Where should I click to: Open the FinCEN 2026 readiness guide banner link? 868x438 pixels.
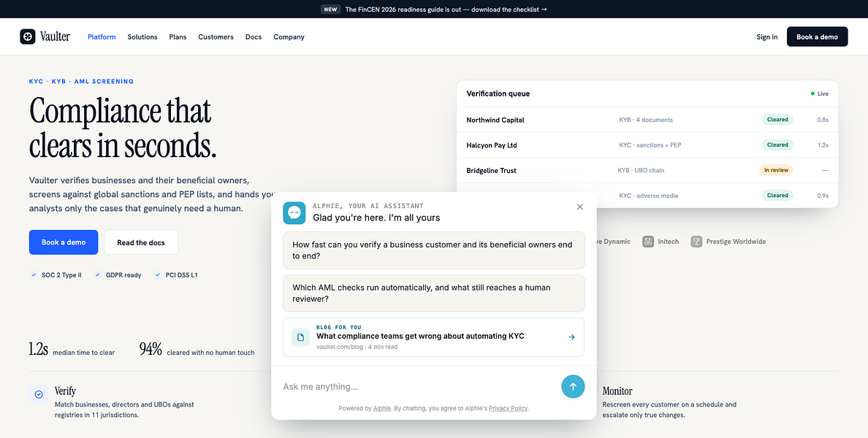coord(446,9)
